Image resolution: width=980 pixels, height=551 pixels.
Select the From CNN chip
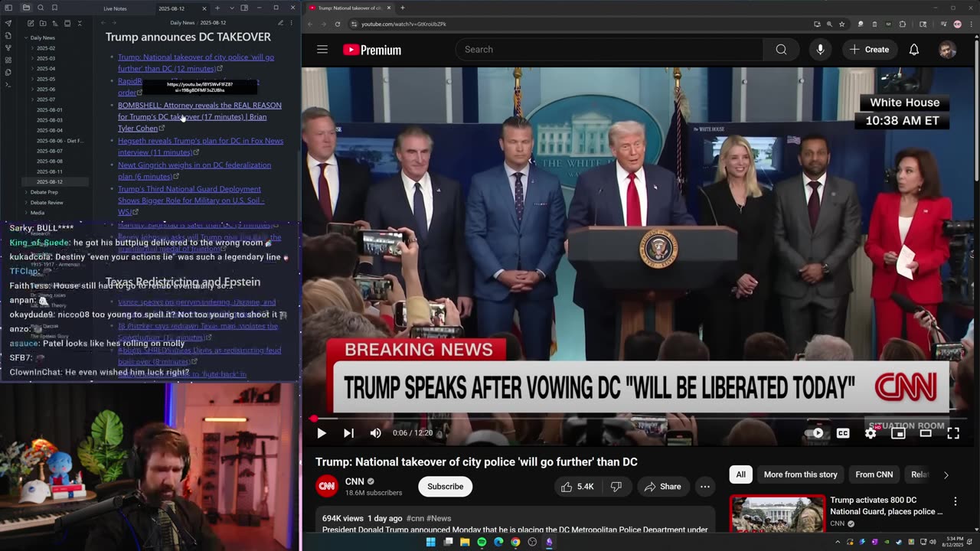[x=874, y=474]
